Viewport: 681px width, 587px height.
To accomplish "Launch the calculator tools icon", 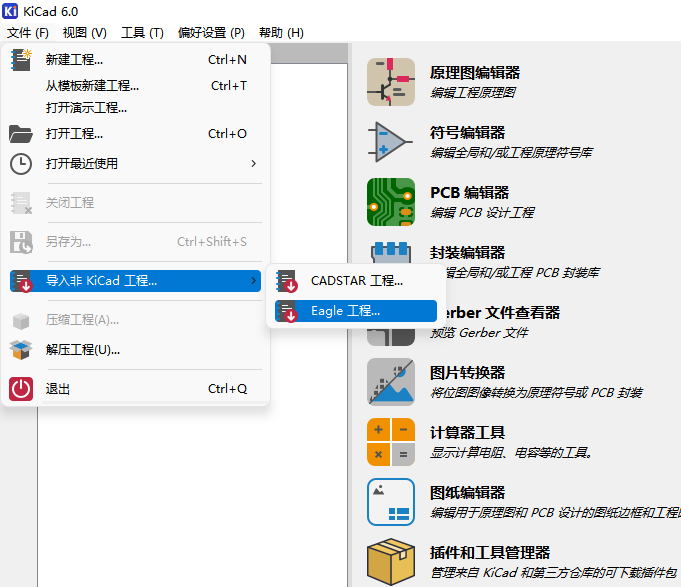I will 391,442.
